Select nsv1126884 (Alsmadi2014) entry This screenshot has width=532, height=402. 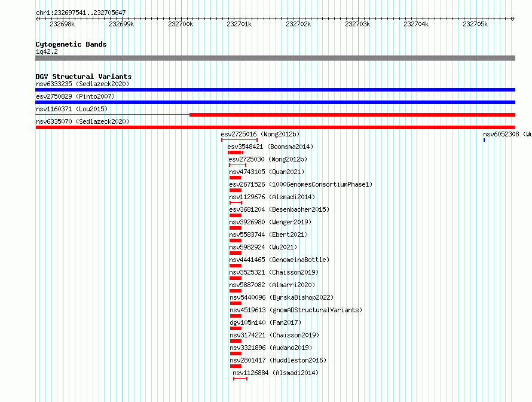(x=276, y=373)
